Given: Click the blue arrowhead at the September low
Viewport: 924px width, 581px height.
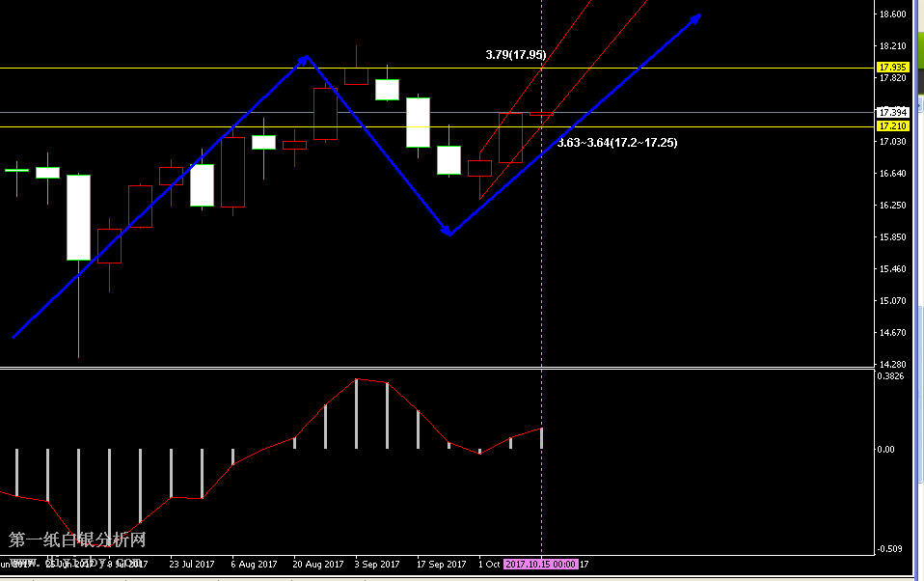Looking at the screenshot, I should coord(448,232).
